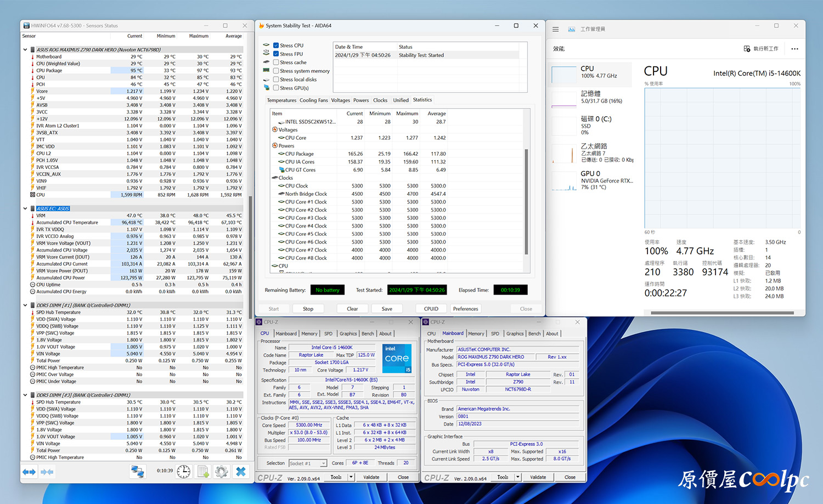Click Task Manager horizontal scrollbar
Viewport: 823px width, 504px height.
(x=722, y=313)
